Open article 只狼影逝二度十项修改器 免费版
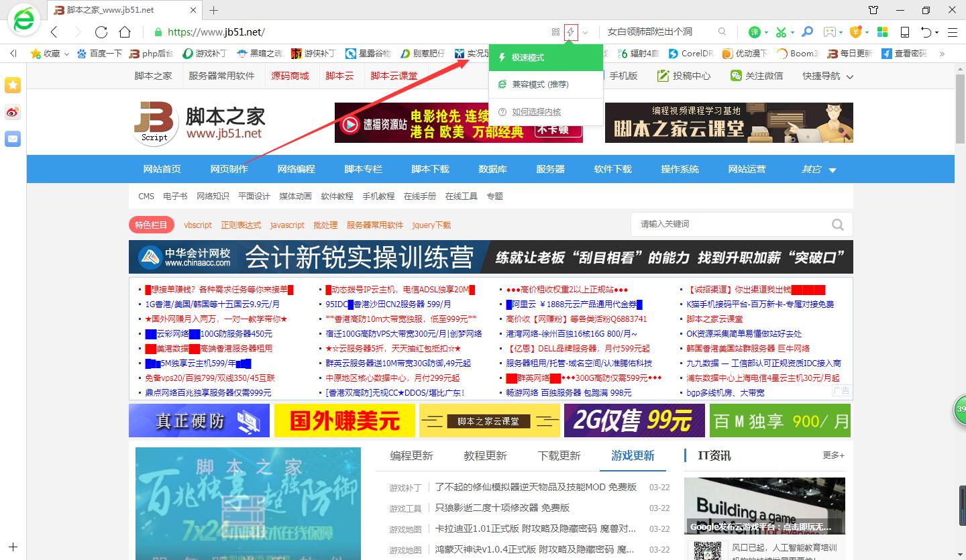Screen dimensions: 966x560 tap(502, 508)
